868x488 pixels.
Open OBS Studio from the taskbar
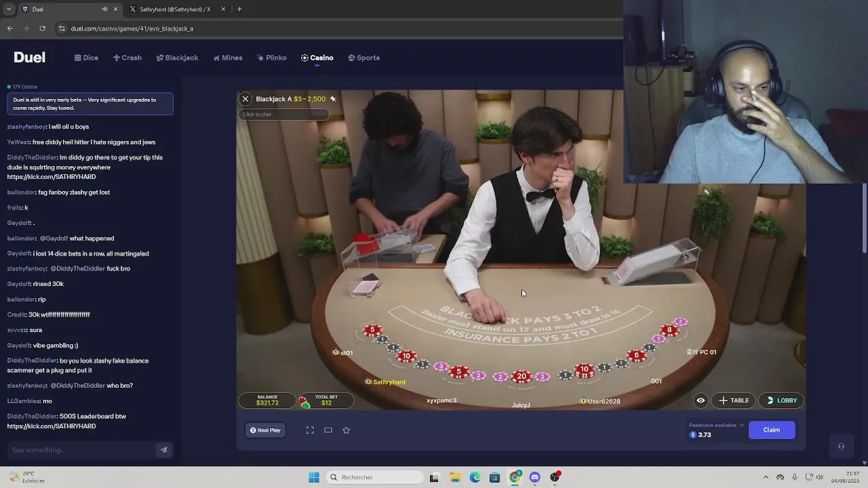pos(555,477)
